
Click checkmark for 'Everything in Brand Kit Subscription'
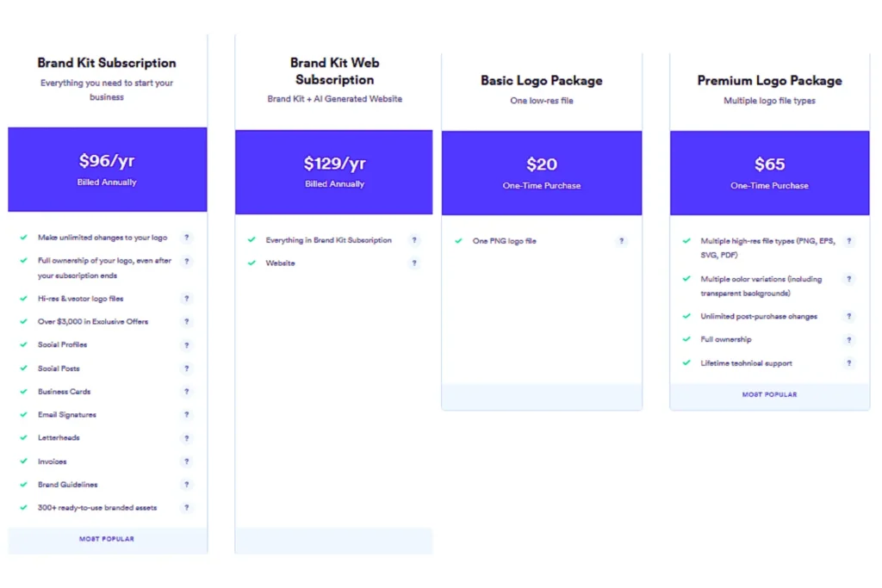[252, 240]
